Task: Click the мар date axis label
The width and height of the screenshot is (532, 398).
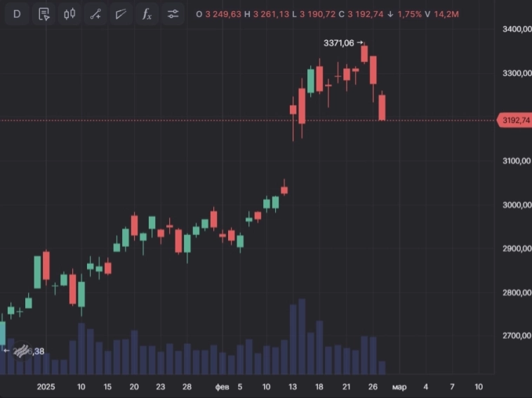Action: coord(399,387)
